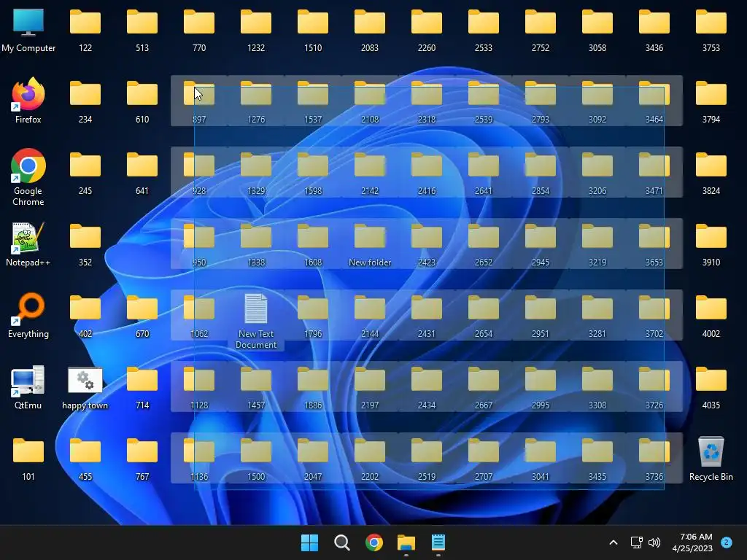Show hidden system tray icons
This screenshot has height=560, width=747.
coord(614,542)
